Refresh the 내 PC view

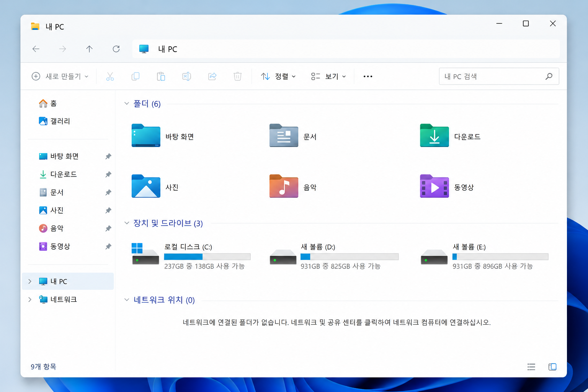click(116, 49)
